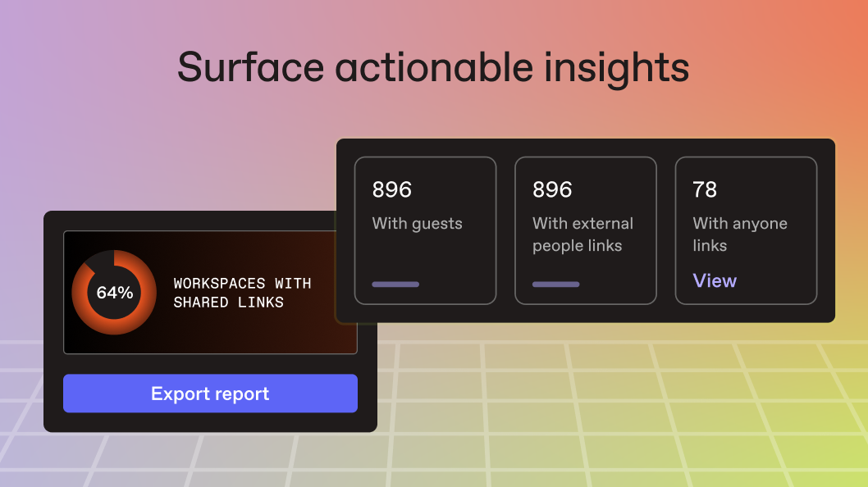This screenshot has height=487, width=868.
Task: Click the purple bar under With guests
Action: (x=395, y=284)
